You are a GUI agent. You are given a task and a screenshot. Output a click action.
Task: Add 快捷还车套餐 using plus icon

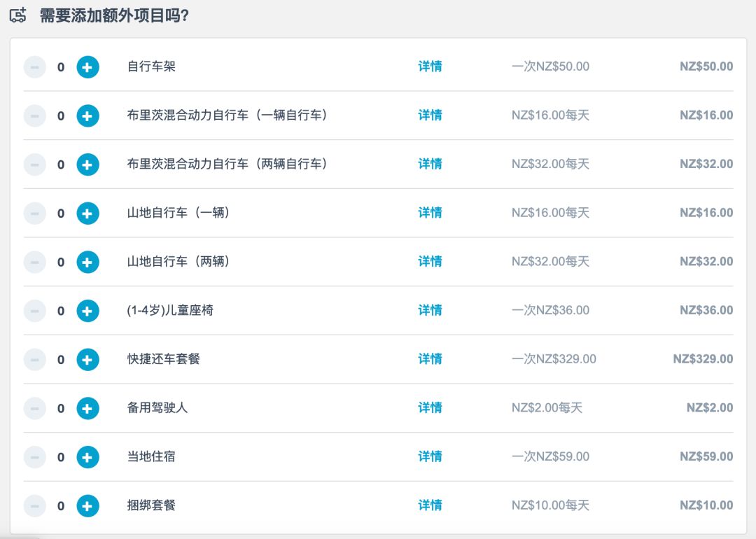[87, 359]
